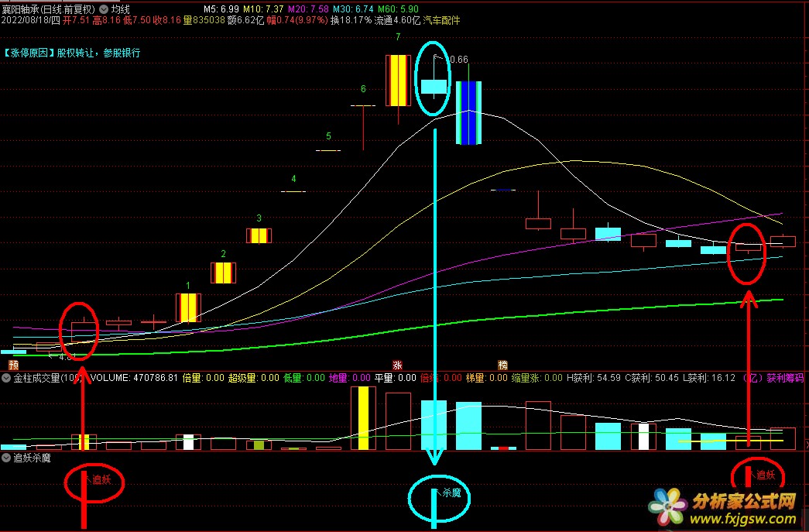The height and width of the screenshot is (532, 809).
Task: Click the 金柱成交量(10) indicator name
Action: (47, 378)
